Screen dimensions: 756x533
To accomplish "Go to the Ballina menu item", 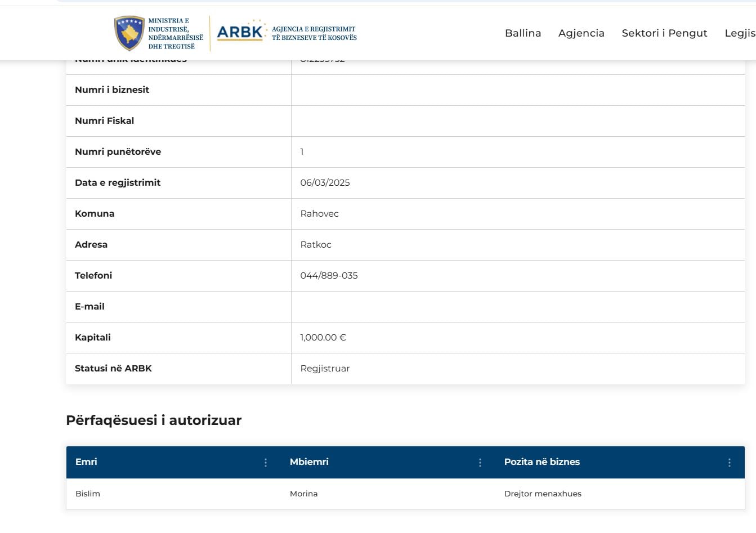I will pyautogui.click(x=523, y=33).
